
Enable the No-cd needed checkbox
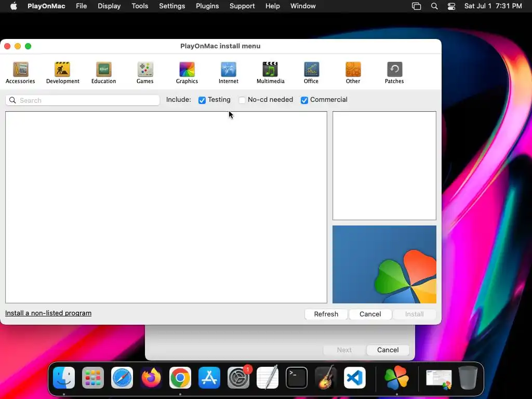pos(242,100)
